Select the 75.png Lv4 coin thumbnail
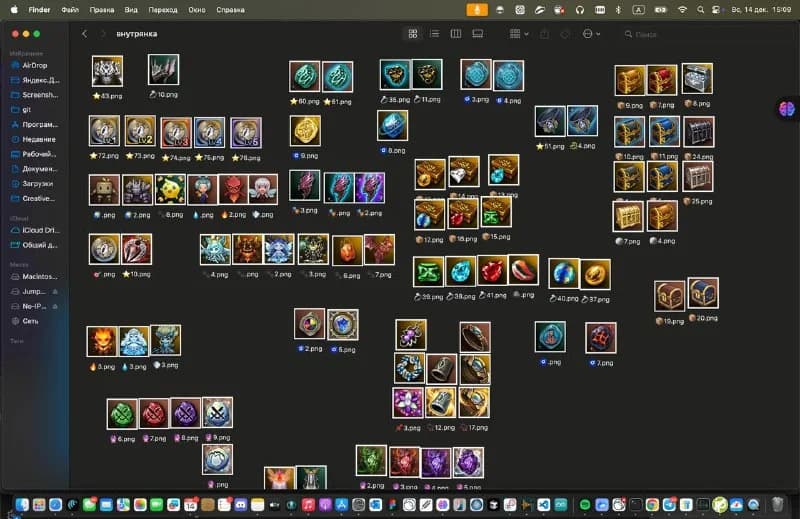 click(x=209, y=133)
